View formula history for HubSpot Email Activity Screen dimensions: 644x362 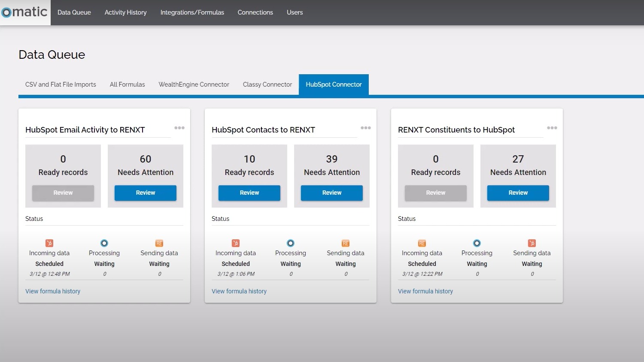pyautogui.click(x=52, y=291)
